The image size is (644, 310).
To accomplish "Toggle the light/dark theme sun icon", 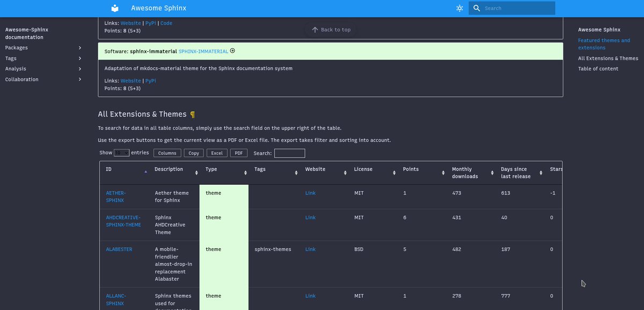I will coord(459,8).
